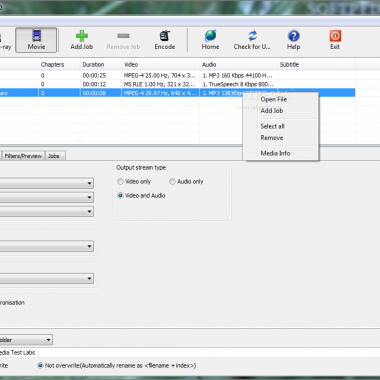Click the highlighted MPEG-4 29.97 Hz cell
The width and height of the screenshot is (380, 380).
coord(160,93)
